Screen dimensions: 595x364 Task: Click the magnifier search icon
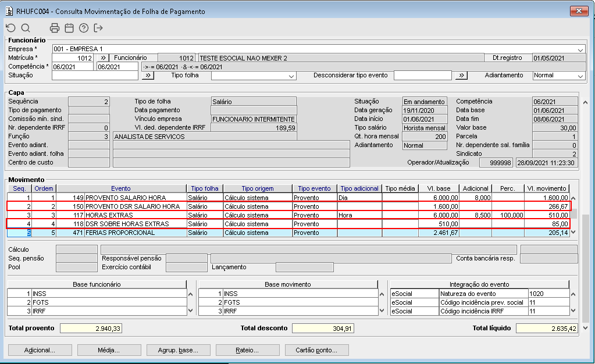click(26, 28)
